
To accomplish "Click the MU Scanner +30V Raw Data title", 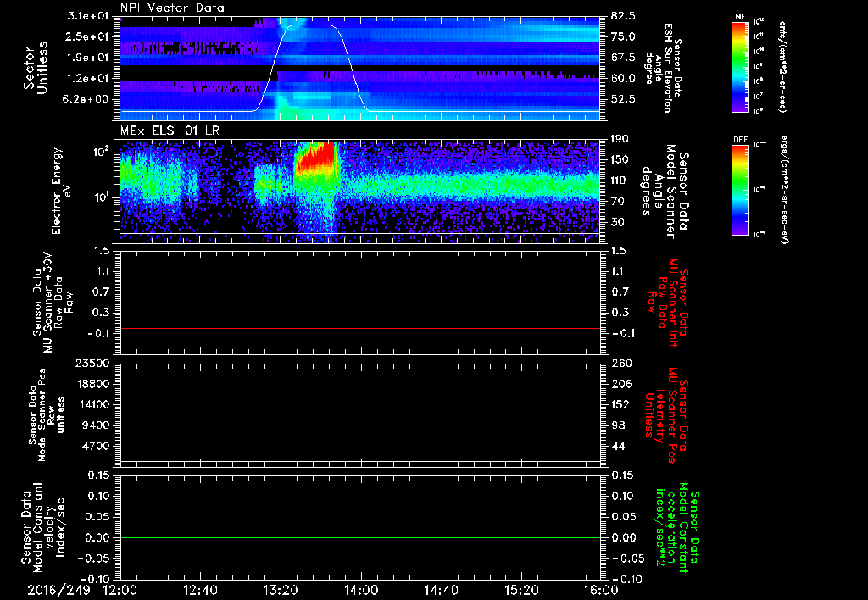I will (x=53, y=303).
